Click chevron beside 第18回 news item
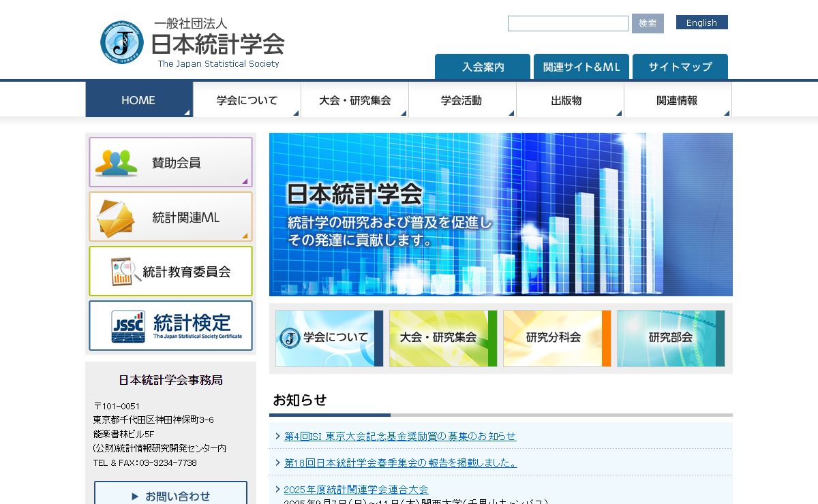Viewport: 818px width, 504px height. pos(278,462)
